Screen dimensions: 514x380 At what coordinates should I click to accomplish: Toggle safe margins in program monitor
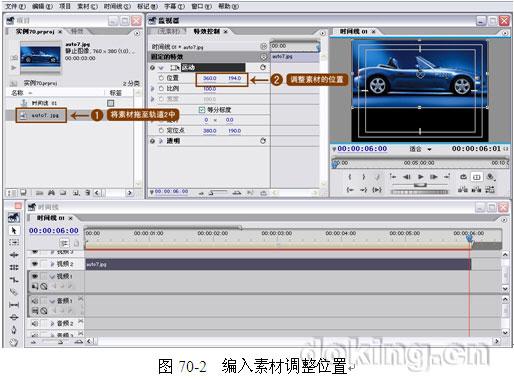(x=477, y=177)
